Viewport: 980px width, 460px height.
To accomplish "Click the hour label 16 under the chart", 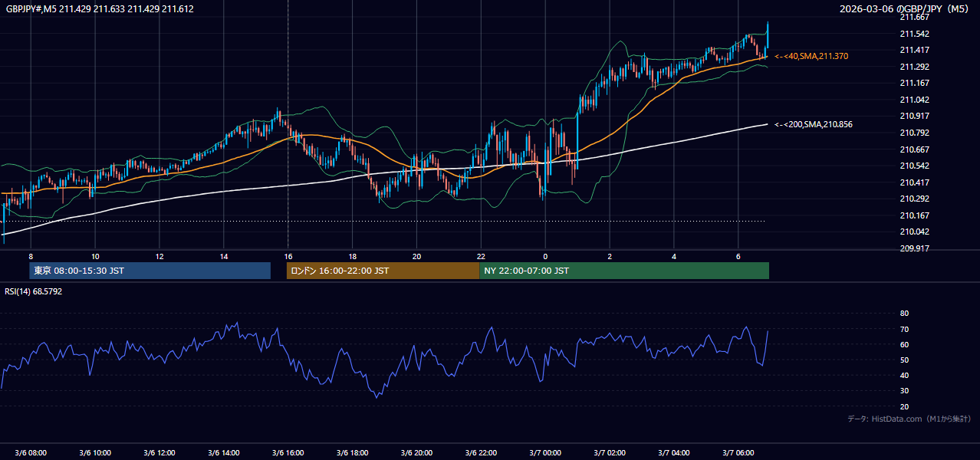I will point(288,256).
